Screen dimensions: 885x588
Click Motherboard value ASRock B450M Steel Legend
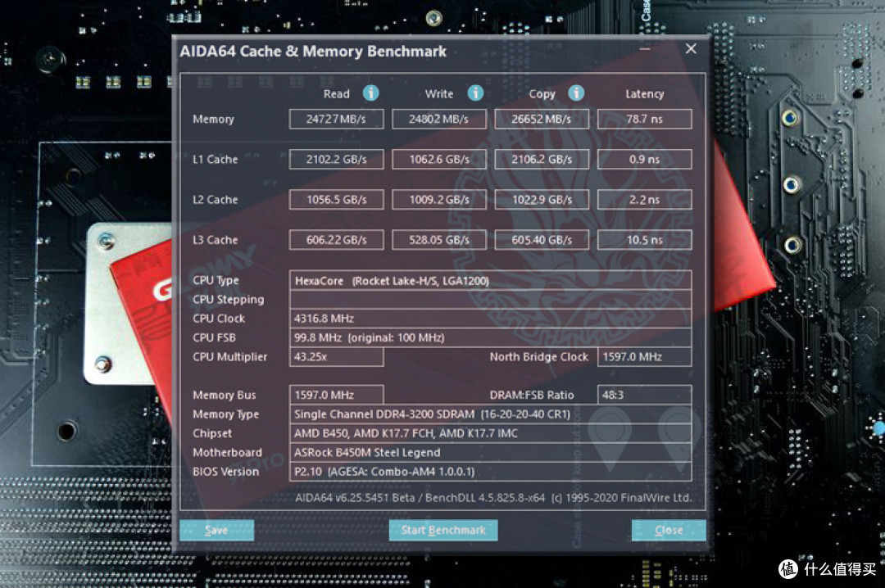(491, 453)
